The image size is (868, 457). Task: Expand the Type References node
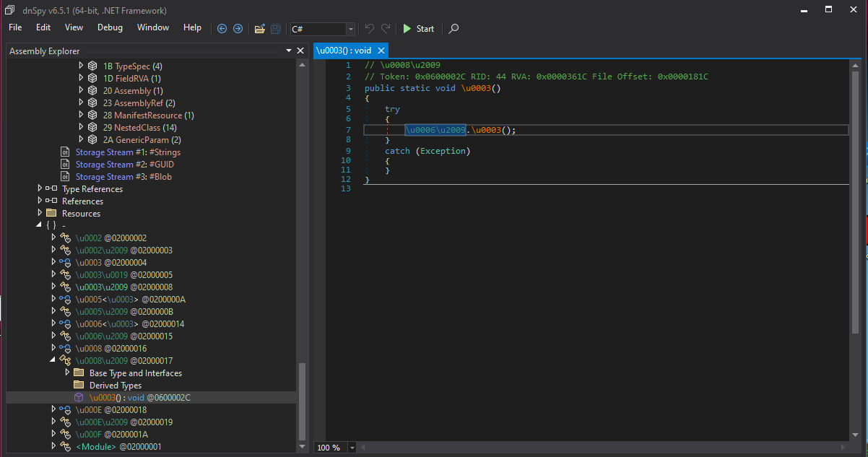tap(40, 189)
